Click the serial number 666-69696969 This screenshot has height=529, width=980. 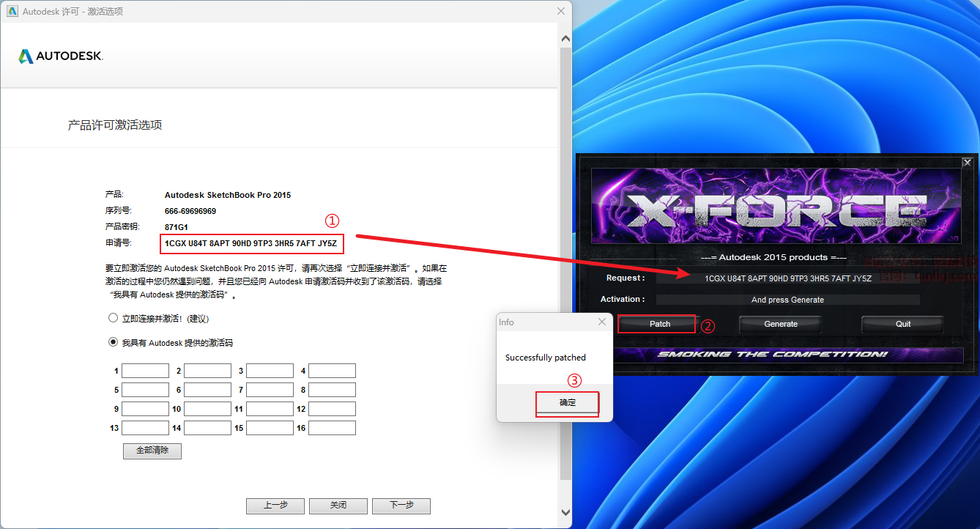(190, 211)
